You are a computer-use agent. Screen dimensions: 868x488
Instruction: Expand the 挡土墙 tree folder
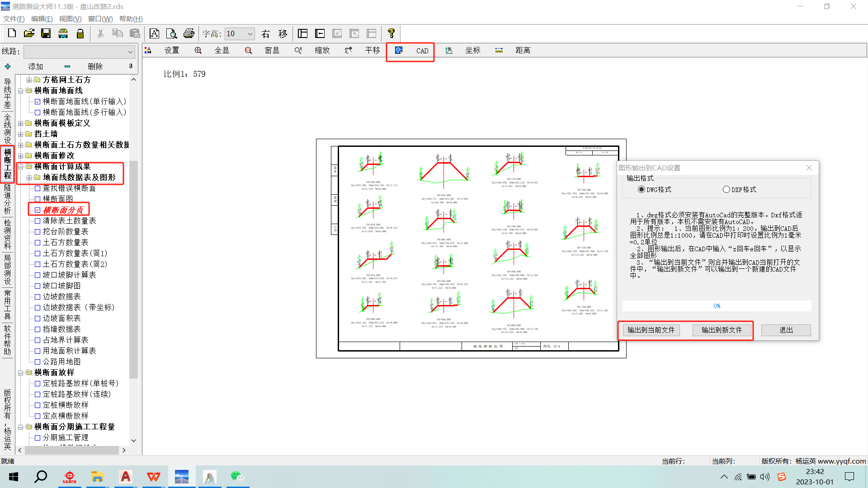point(20,134)
